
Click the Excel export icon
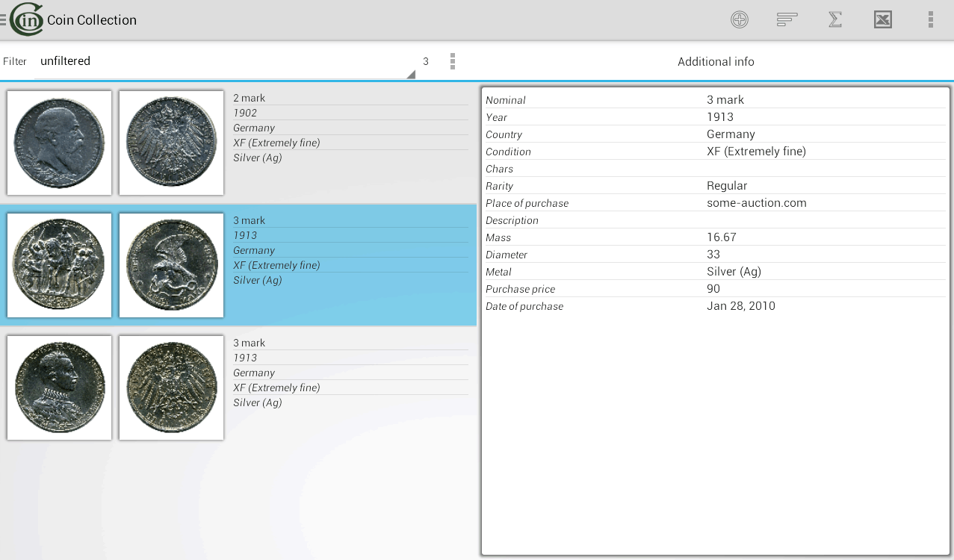click(x=882, y=20)
